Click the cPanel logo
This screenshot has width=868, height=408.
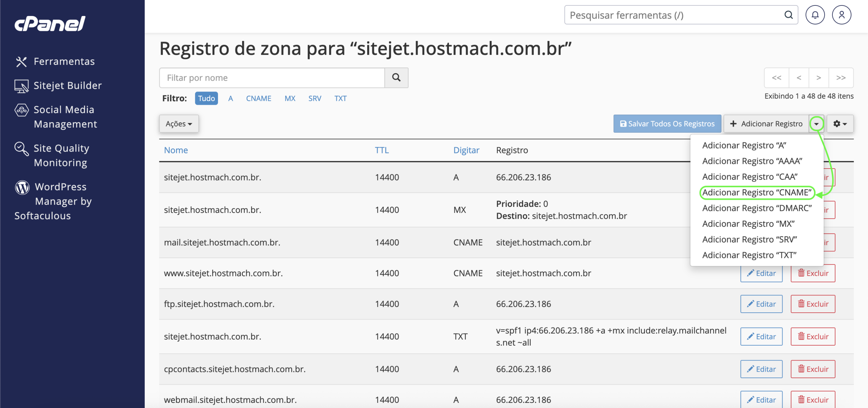click(50, 24)
